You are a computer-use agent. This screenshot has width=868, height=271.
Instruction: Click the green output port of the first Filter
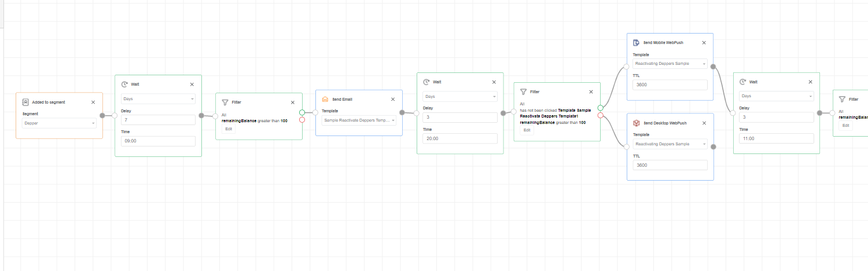tap(302, 112)
